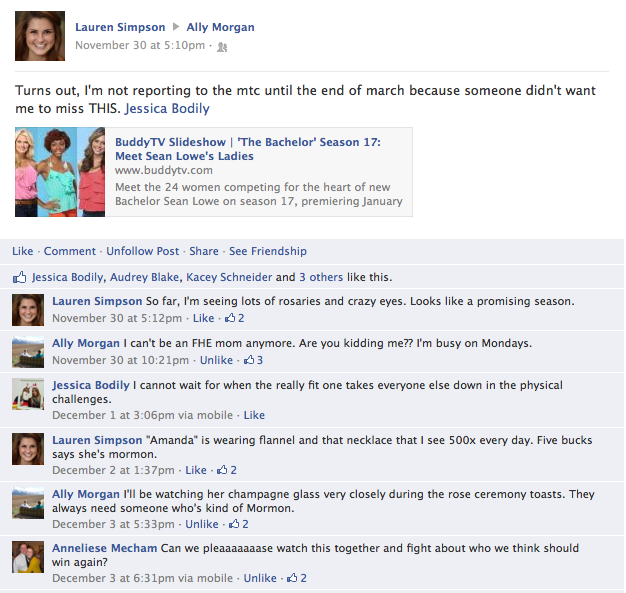Open likes count on Lauren's rosaries comment
This screenshot has height=593, width=626.
coord(235,318)
